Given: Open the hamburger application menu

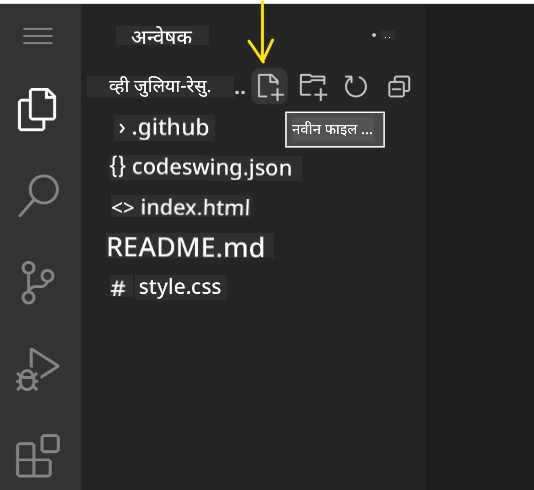Looking at the screenshot, I should pos(38,36).
